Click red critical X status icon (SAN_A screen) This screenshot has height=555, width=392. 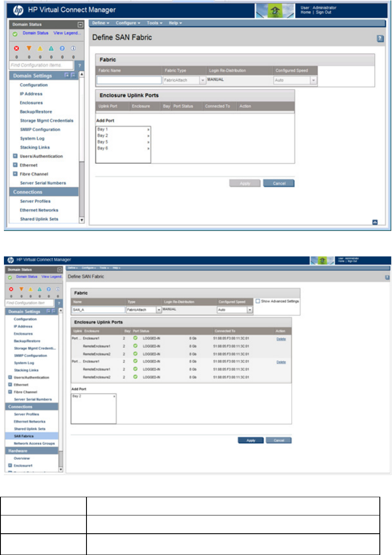10,289
